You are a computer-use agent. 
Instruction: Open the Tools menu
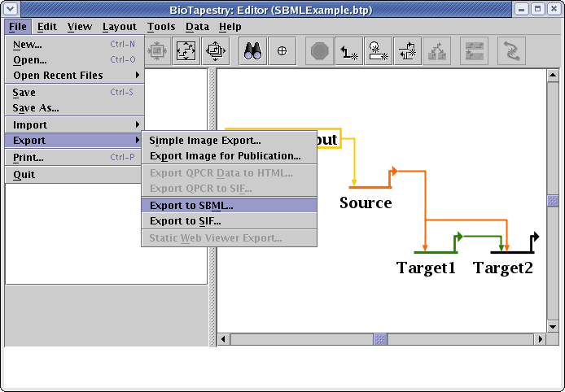[x=161, y=26]
